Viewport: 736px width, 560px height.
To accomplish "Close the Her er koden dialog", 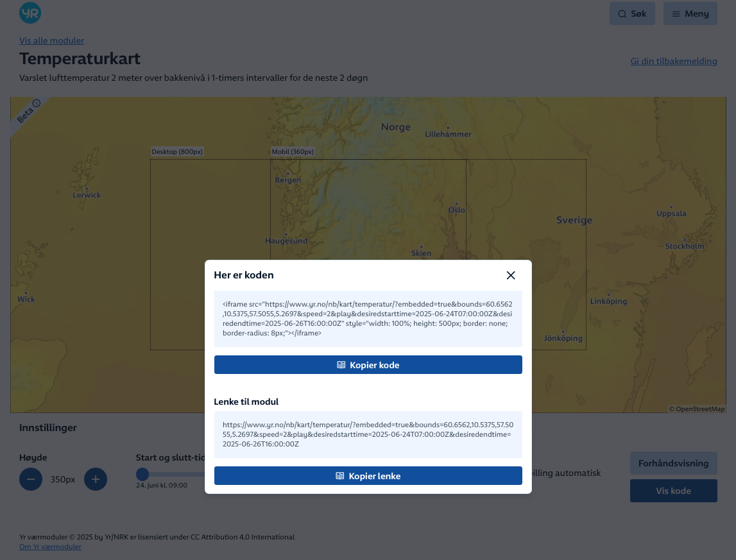I will (511, 276).
